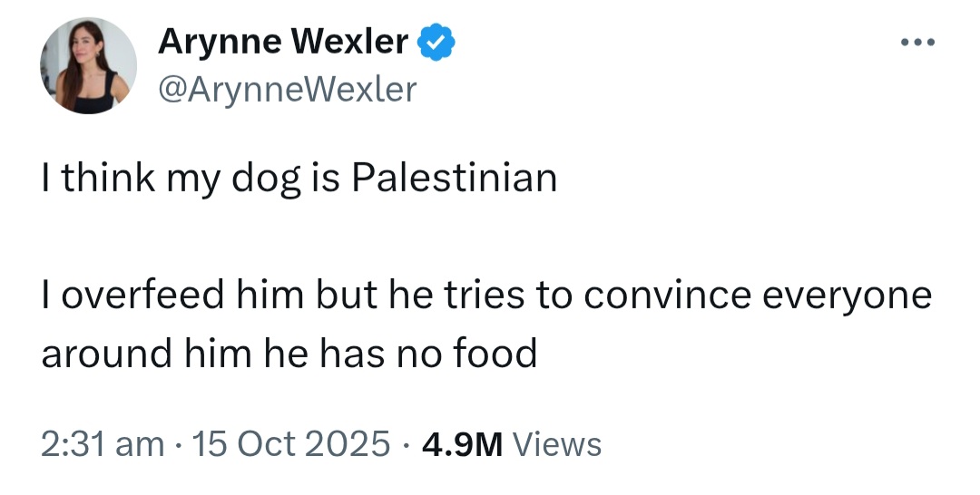980x495 pixels.
Task: Open the @ArynneWexler handle link
Action: coord(287,89)
